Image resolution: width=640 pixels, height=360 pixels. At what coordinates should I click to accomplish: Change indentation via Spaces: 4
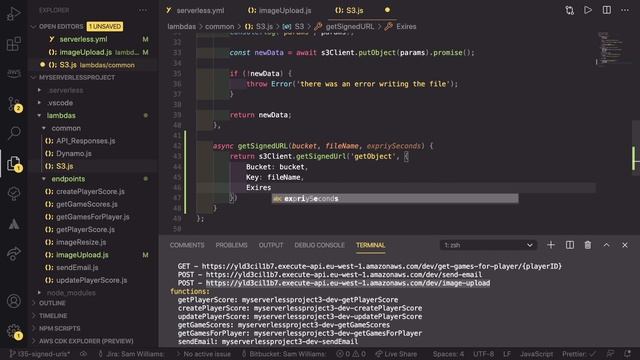pos(448,354)
